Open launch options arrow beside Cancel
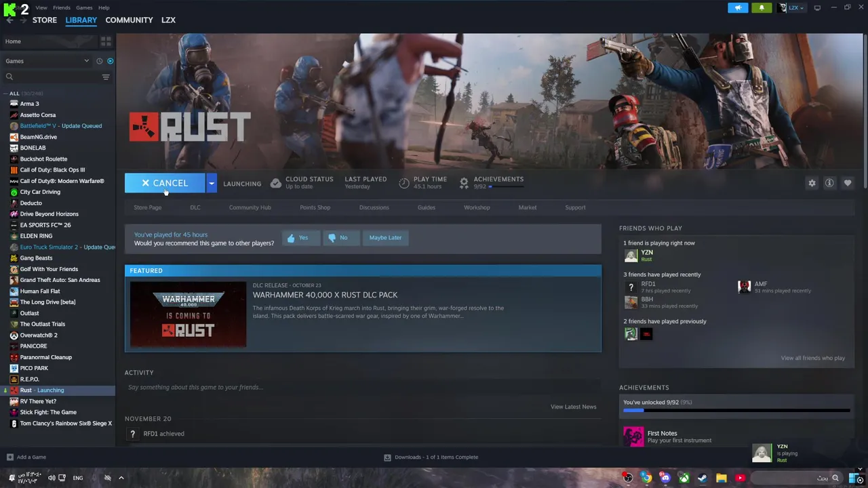 pos(212,183)
